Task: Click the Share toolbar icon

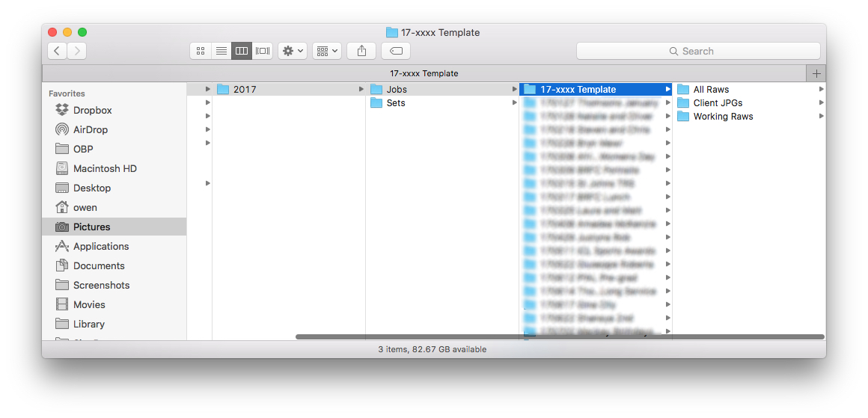Action: coord(361,51)
